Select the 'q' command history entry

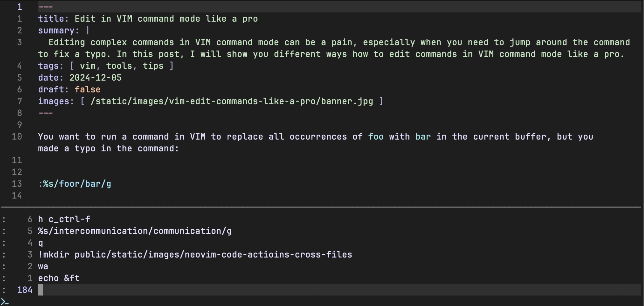pyautogui.click(x=41, y=243)
